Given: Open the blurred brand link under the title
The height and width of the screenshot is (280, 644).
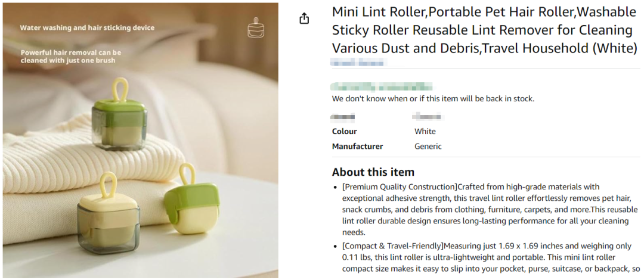Looking at the screenshot, I should click(x=360, y=62).
